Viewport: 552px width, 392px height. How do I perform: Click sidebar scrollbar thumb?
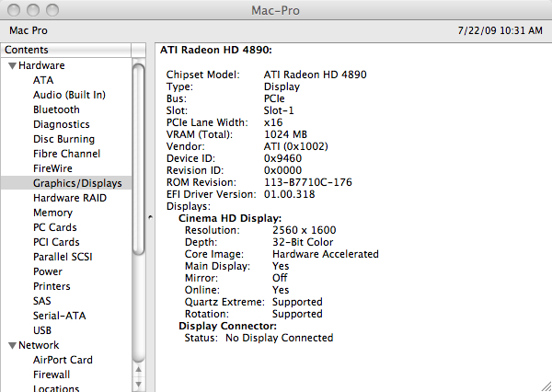139,159
